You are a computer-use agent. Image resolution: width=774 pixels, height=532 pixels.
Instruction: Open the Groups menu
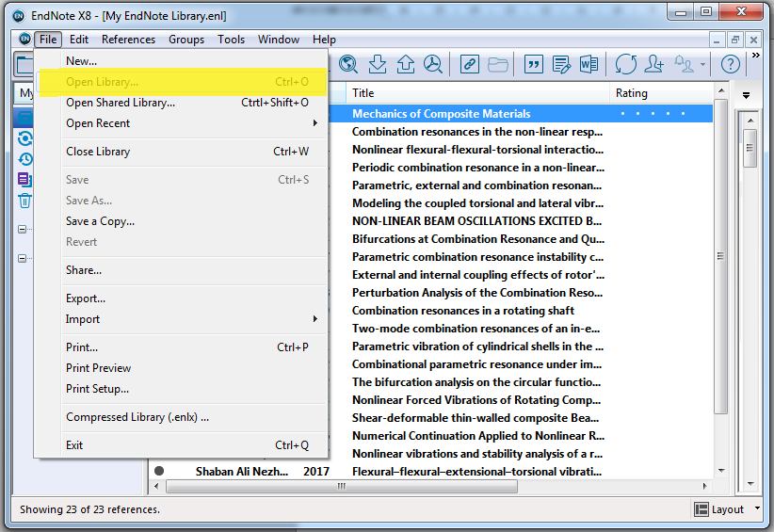pos(186,40)
